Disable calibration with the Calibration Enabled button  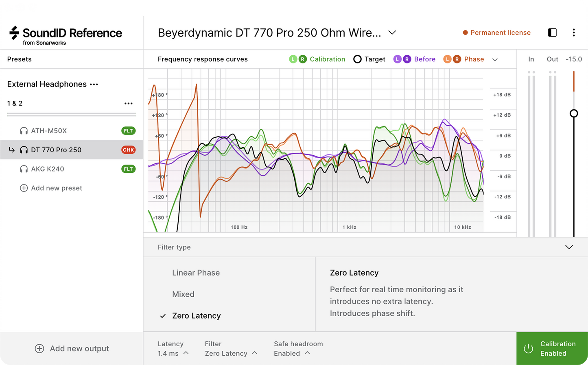(552, 348)
